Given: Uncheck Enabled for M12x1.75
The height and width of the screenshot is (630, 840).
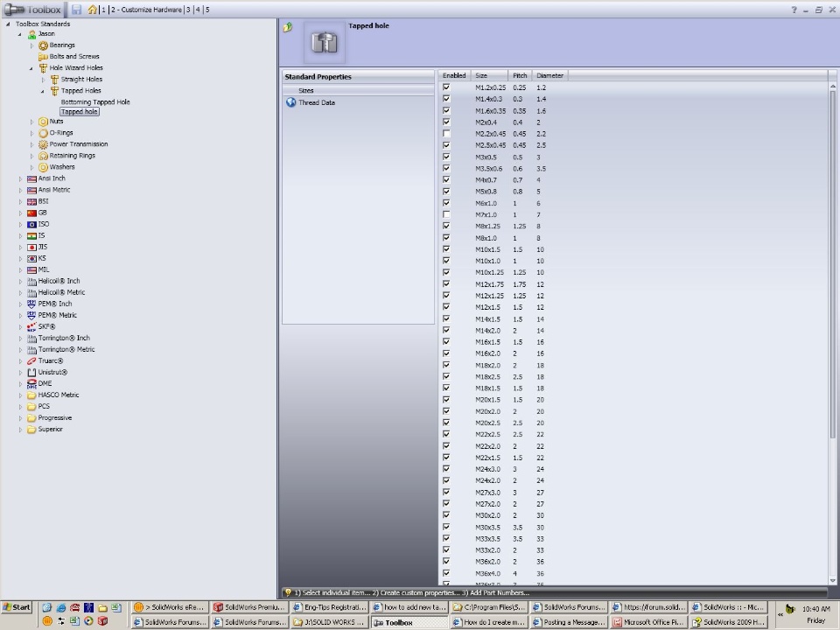Looking at the screenshot, I should click(446, 283).
